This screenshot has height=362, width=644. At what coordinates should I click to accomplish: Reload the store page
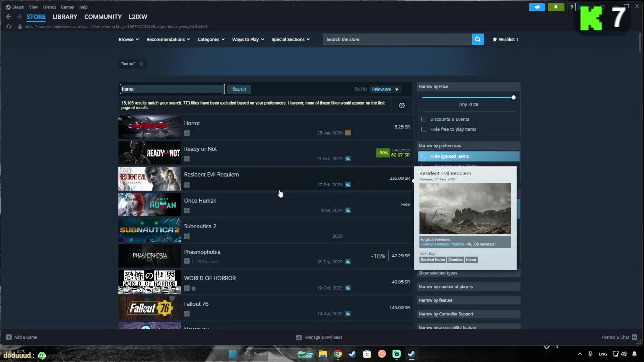coord(9,27)
